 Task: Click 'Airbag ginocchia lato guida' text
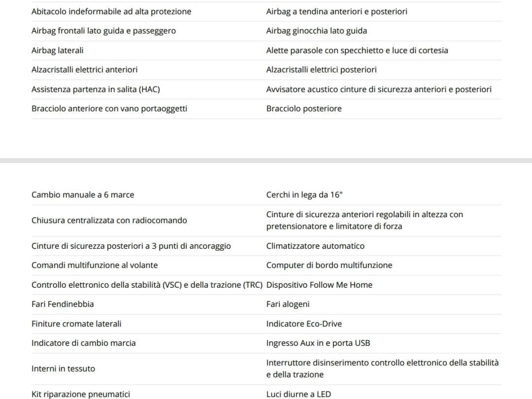click(x=317, y=31)
